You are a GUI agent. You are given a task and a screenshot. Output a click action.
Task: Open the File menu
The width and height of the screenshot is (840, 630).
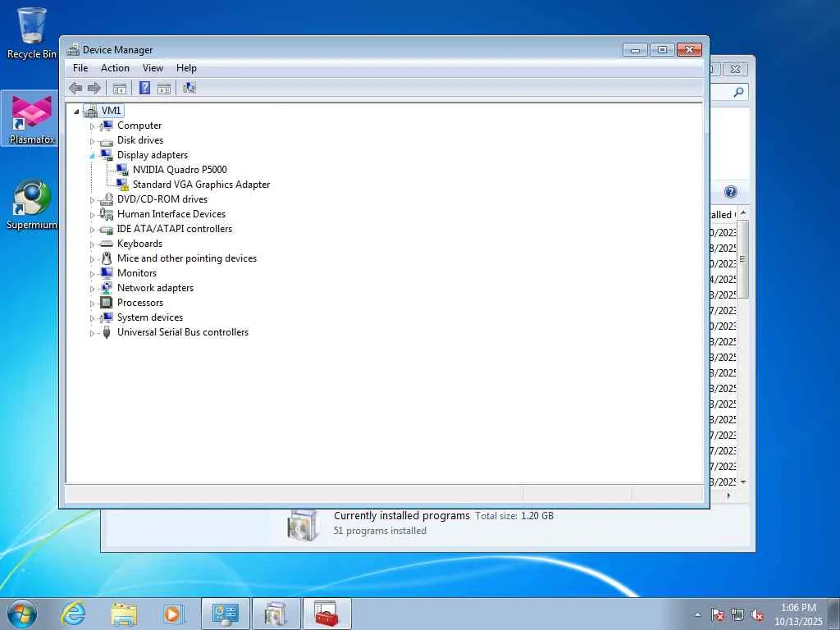coord(80,68)
